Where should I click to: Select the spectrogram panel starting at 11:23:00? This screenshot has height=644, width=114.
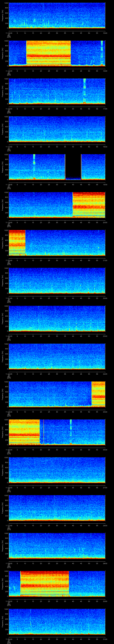point(57,357)
